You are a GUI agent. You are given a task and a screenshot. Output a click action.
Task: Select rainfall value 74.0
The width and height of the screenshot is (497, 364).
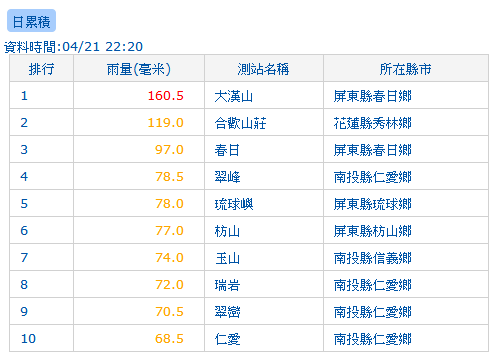(x=169, y=258)
